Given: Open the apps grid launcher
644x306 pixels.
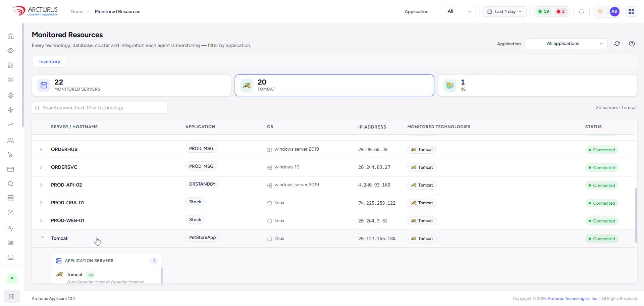Looking at the screenshot, I should (631, 11).
